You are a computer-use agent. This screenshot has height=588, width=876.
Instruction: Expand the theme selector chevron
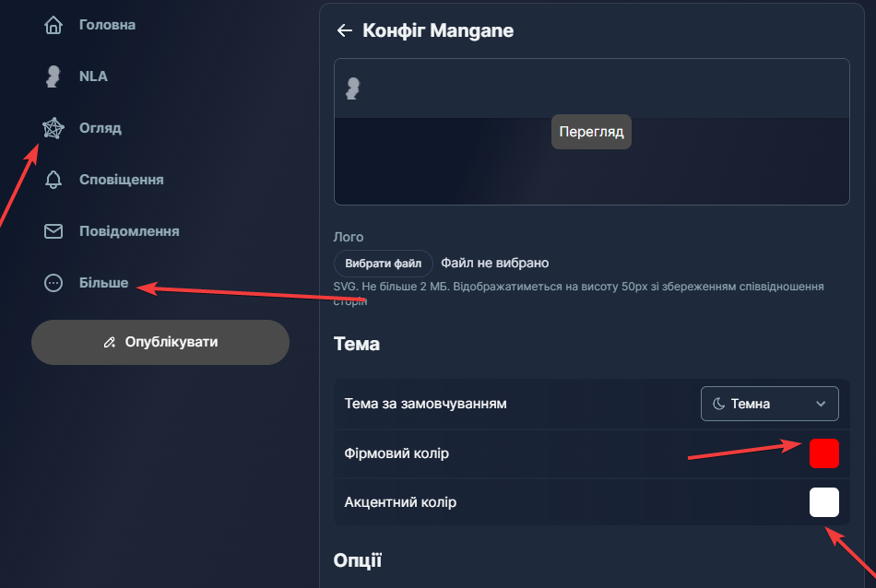[x=820, y=403]
